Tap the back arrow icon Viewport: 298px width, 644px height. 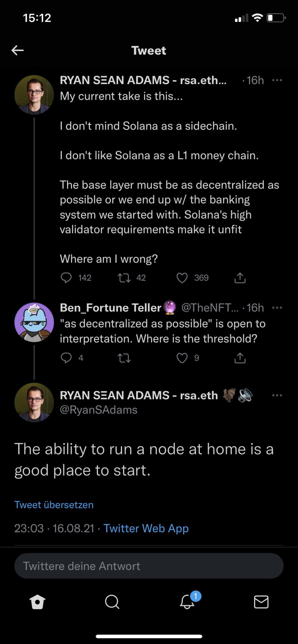18,51
